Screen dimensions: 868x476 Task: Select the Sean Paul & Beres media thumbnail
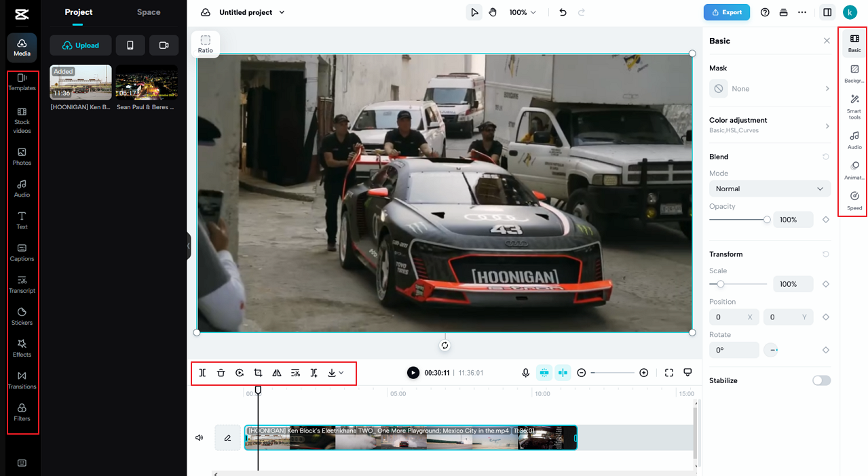[x=147, y=82]
